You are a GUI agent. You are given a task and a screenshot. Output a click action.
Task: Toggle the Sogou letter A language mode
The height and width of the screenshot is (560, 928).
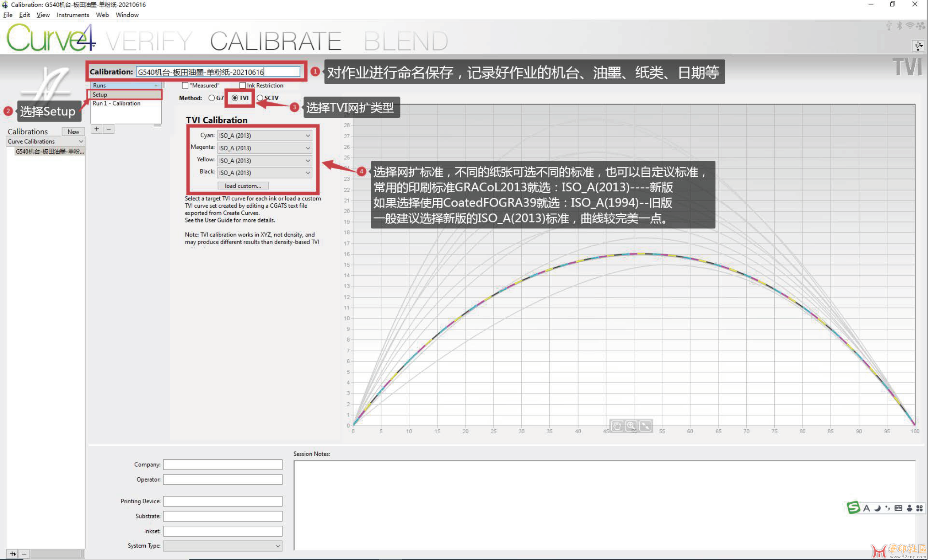(866, 508)
